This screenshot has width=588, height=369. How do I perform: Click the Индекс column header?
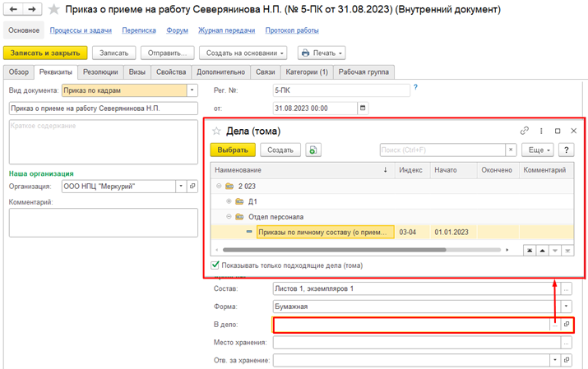(x=413, y=170)
